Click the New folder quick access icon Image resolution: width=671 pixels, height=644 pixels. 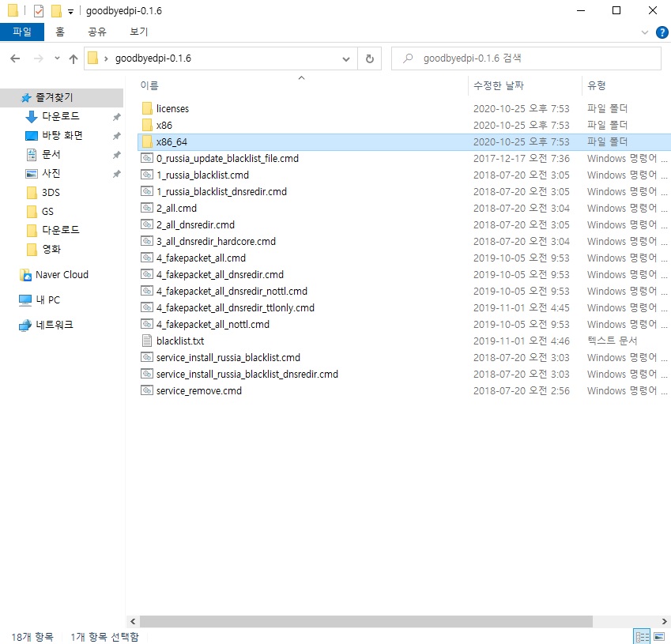pos(56,11)
